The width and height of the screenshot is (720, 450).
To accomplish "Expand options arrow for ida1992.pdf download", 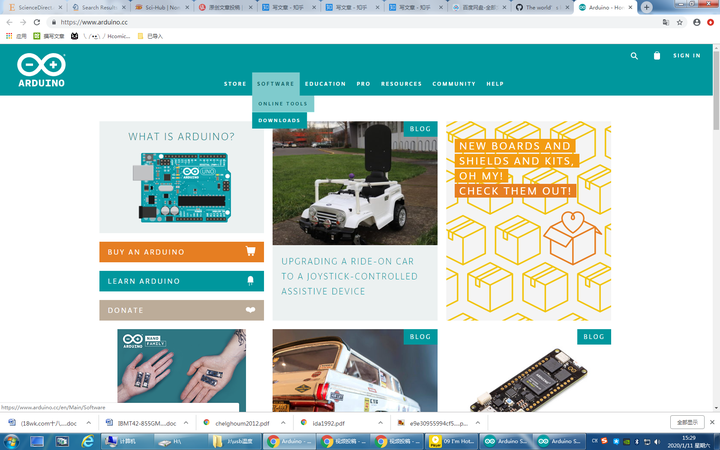I will click(x=381, y=423).
